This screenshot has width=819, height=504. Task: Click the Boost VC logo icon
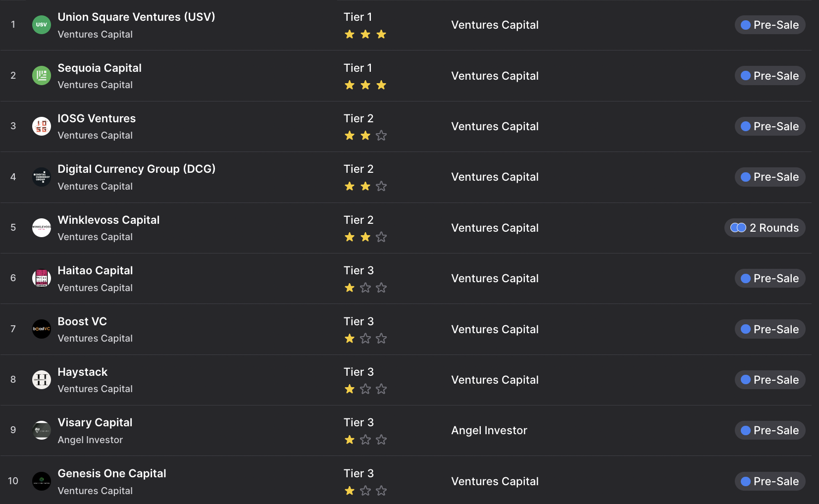click(x=42, y=329)
